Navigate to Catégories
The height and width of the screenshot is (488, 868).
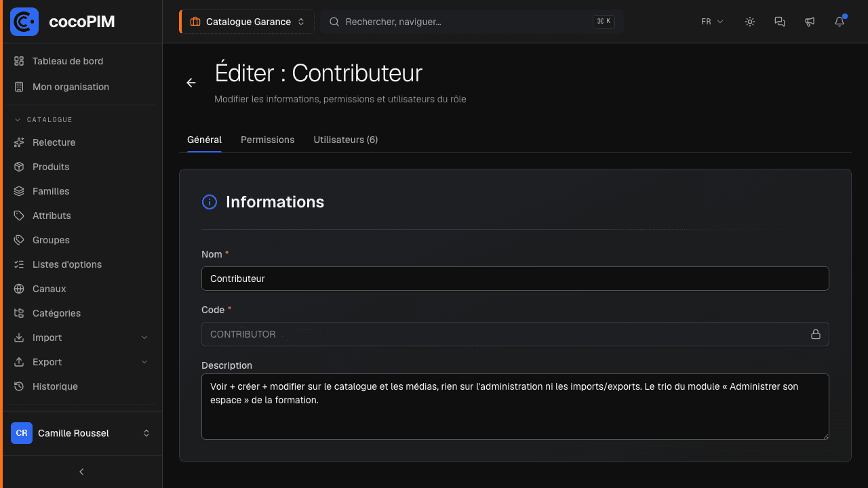[x=81, y=313]
